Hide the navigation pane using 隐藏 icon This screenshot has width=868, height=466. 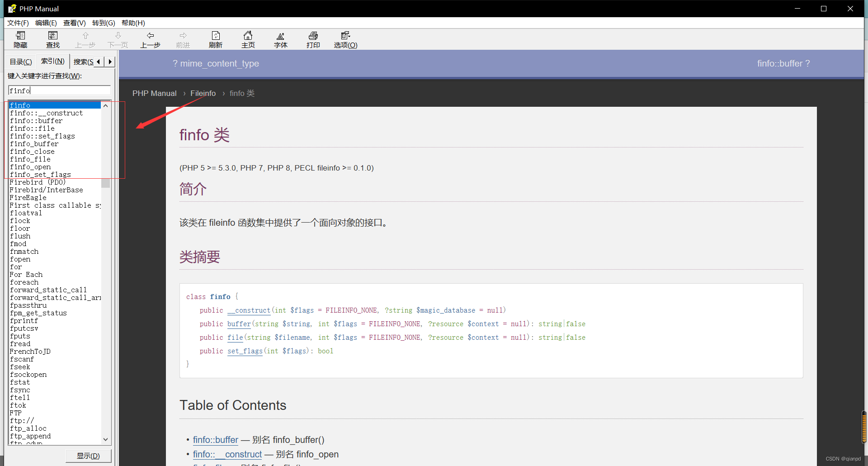[20, 39]
